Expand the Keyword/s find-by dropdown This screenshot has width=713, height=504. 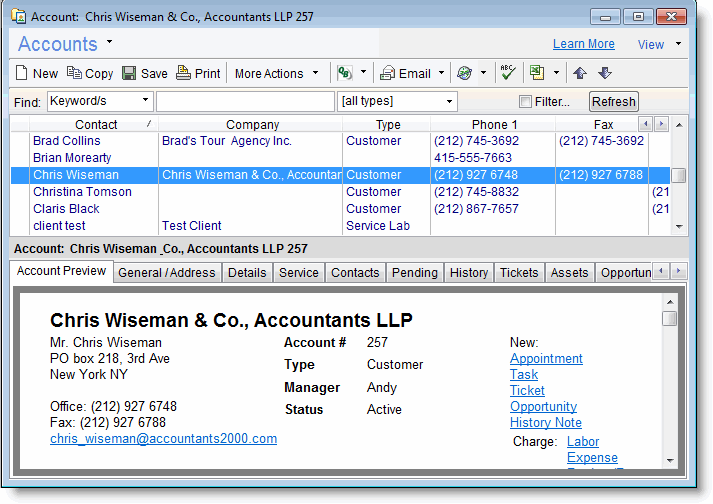coord(146,101)
